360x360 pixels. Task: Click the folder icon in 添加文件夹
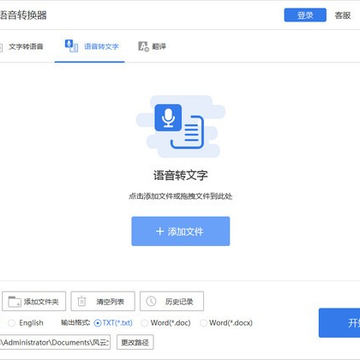[x=15, y=302]
